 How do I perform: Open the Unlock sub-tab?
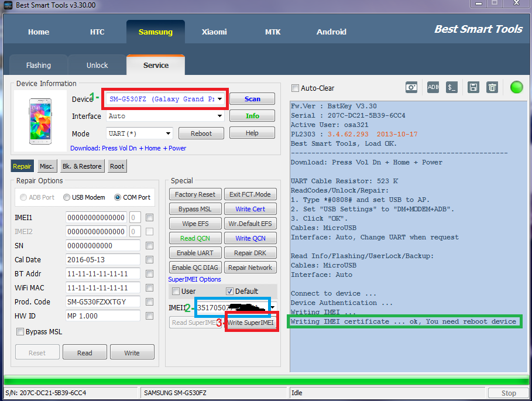(97, 65)
